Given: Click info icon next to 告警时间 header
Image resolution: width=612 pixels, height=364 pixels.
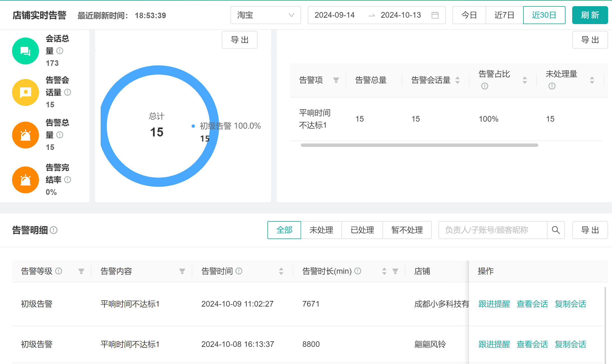Looking at the screenshot, I should click(239, 271).
